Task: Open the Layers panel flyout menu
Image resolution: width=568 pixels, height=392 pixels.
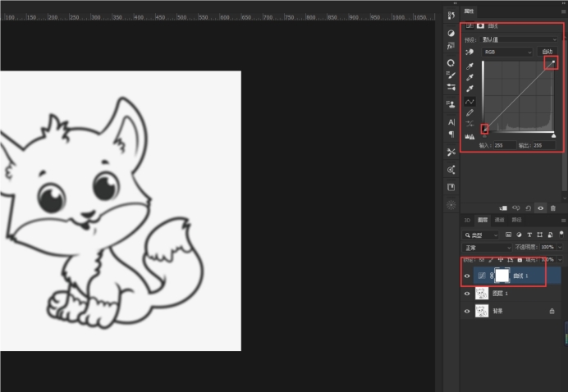Action: pos(563,220)
